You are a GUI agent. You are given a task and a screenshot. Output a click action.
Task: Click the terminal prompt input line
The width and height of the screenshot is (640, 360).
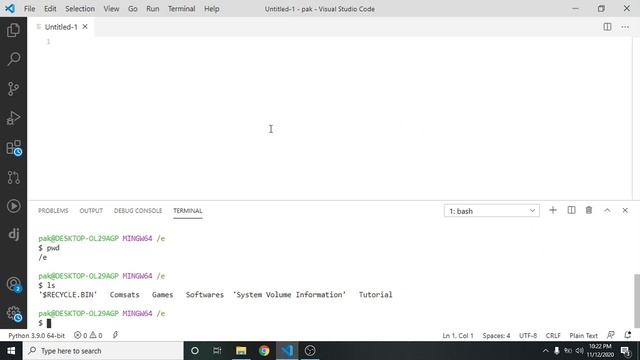click(x=335, y=323)
